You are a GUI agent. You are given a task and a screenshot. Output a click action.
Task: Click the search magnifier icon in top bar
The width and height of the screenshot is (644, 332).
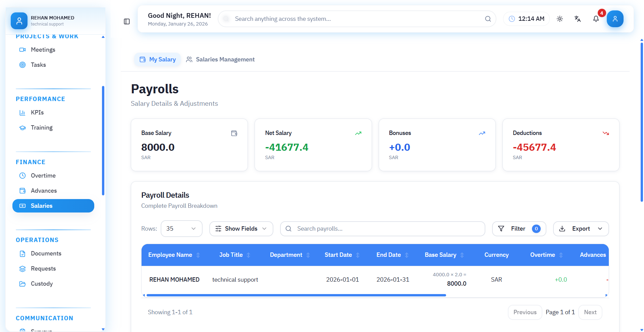click(x=488, y=19)
